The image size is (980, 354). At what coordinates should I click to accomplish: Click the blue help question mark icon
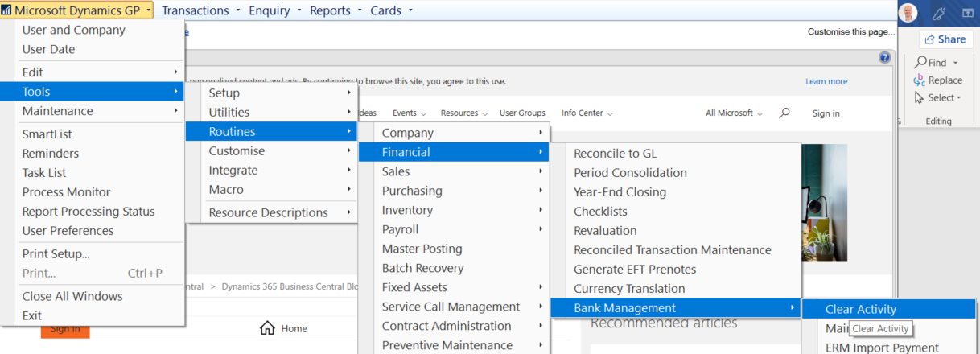coord(885,58)
